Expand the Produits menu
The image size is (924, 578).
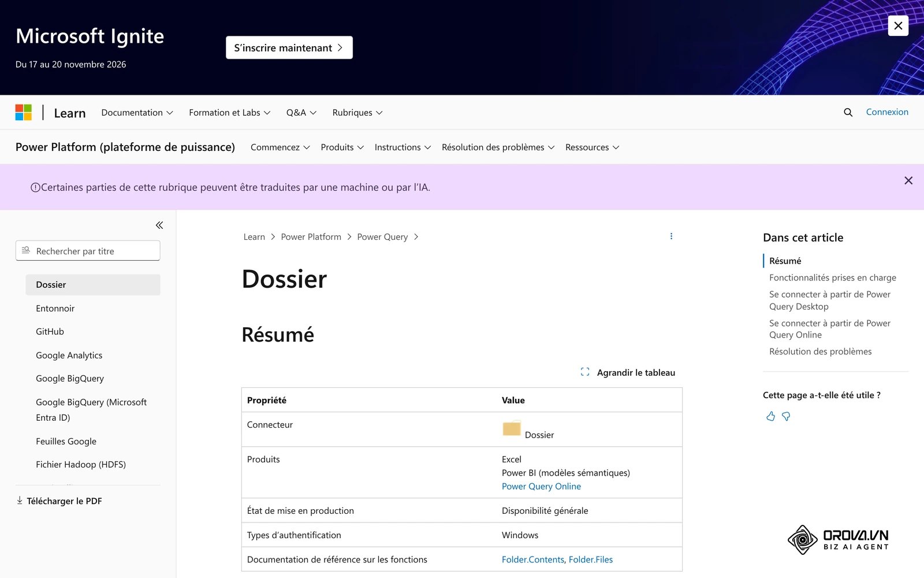click(342, 147)
